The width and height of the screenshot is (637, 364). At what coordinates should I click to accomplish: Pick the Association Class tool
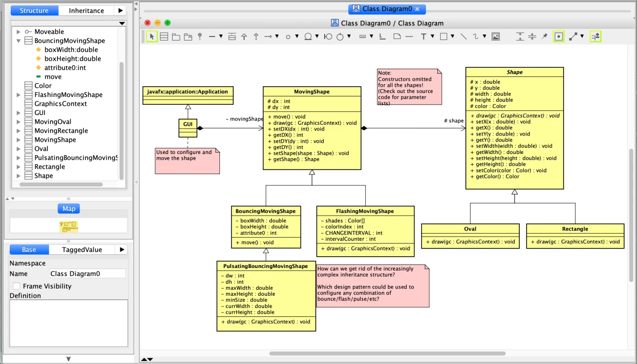[232, 36]
